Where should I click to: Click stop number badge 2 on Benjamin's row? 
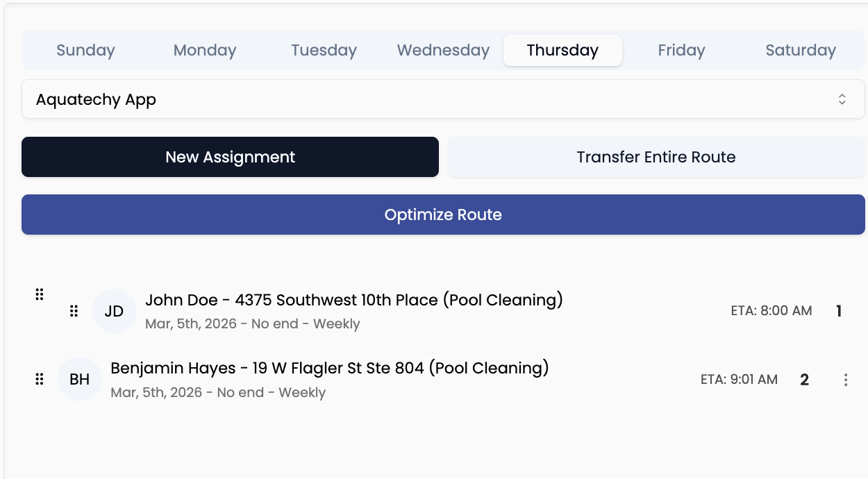pos(804,379)
